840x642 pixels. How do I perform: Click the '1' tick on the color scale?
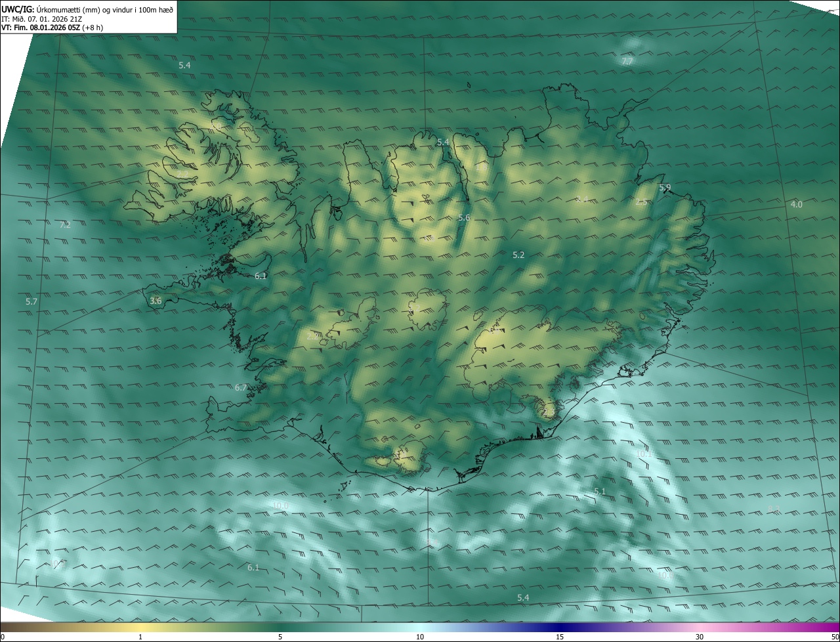(x=141, y=637)
